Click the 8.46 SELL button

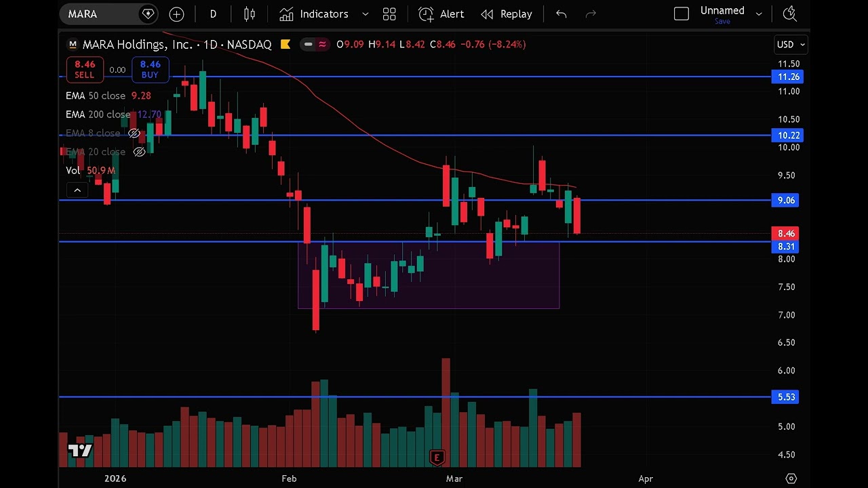pos(85,69)
